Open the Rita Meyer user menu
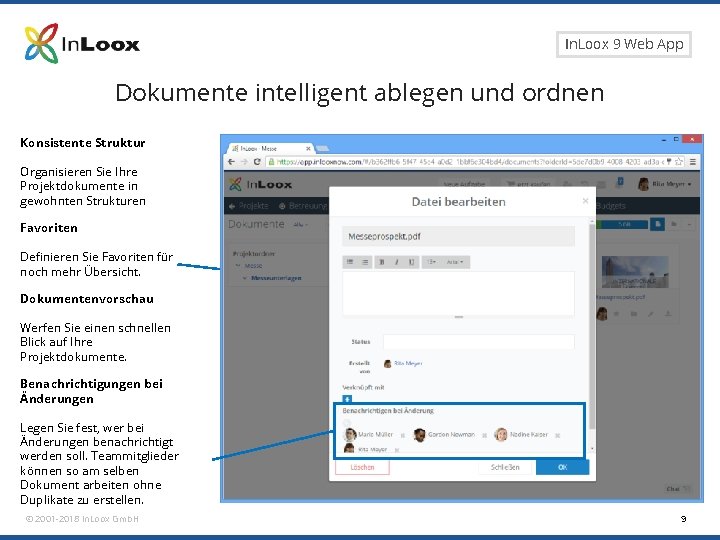This screenshot has height=540, width=720. click(665, 184)
